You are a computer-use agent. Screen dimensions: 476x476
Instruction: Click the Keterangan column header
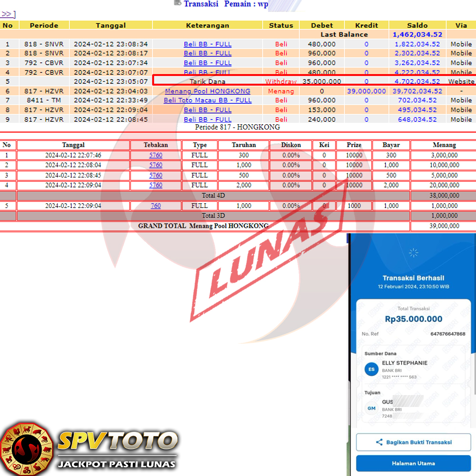tap(208, 25)
